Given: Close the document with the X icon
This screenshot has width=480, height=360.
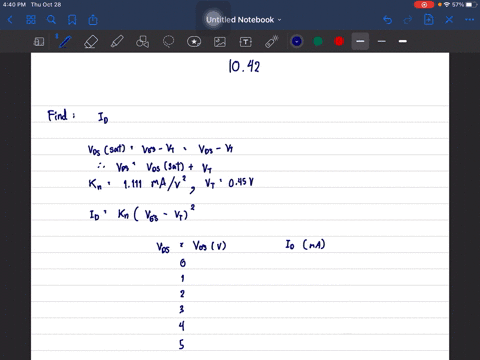Looking at the screenshot, I should pyautogui.click(x=449, y=20).
